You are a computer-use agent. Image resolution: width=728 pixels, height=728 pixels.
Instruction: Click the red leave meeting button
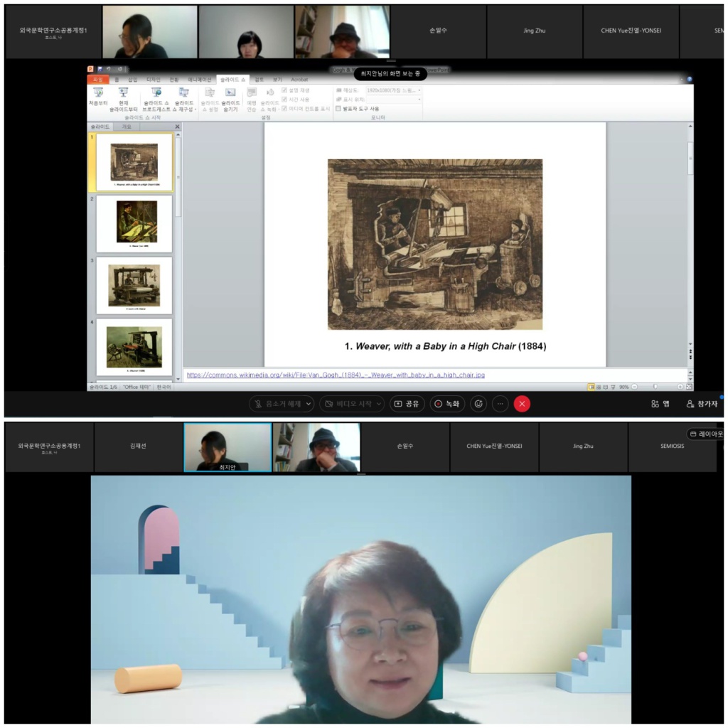522,404
